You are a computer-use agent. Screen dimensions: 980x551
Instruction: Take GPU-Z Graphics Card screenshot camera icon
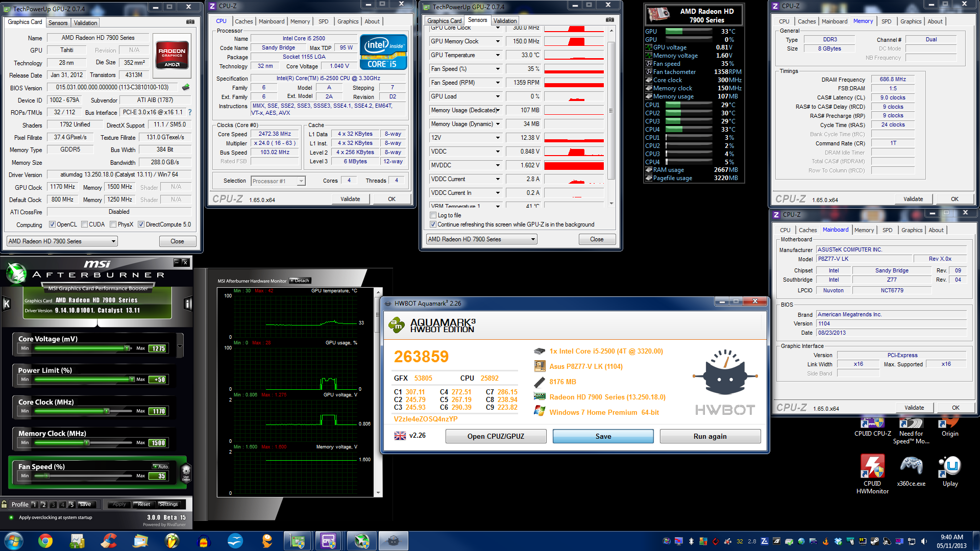(190, 22)
